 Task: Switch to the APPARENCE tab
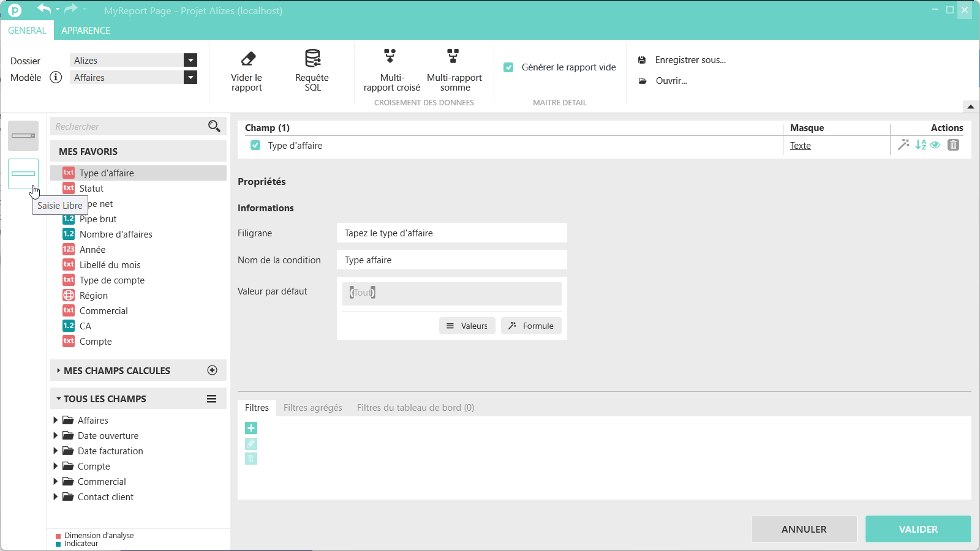tap(86, 31)
